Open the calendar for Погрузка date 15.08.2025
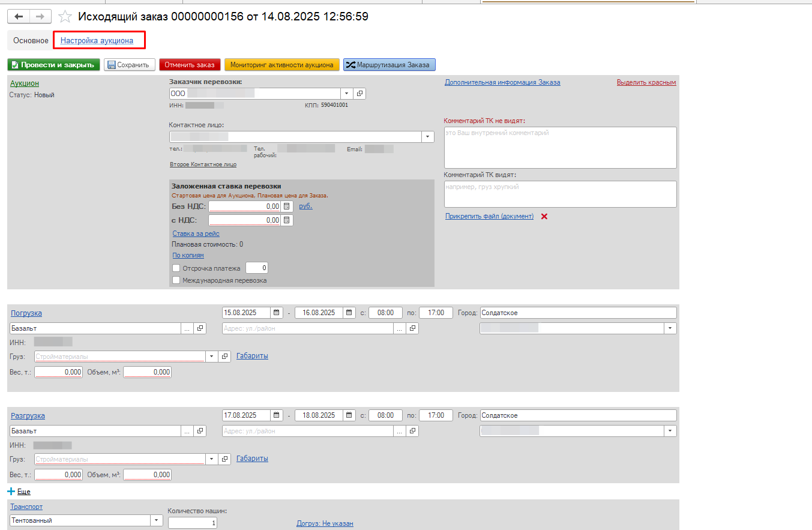Image resolution: width=812 pixels, height=530 pixels. (277, 313)
